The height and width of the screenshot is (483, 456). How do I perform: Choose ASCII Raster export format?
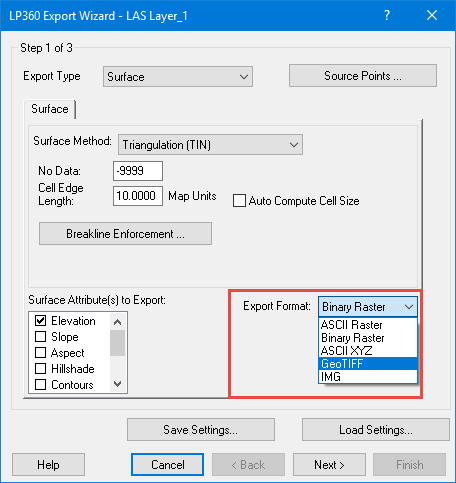pyautogui.click(x=368, y=325)
